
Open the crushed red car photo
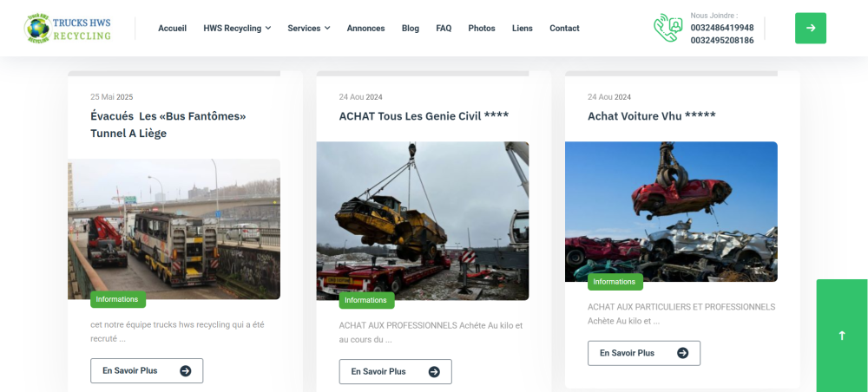coord(671,212)
